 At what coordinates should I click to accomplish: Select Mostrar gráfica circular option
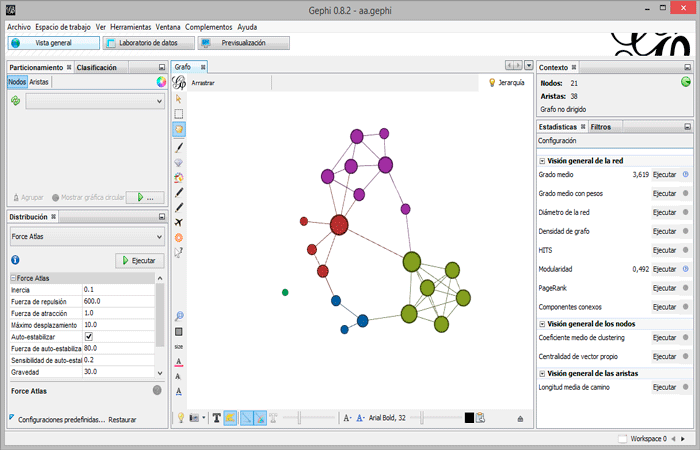point(88,197)
